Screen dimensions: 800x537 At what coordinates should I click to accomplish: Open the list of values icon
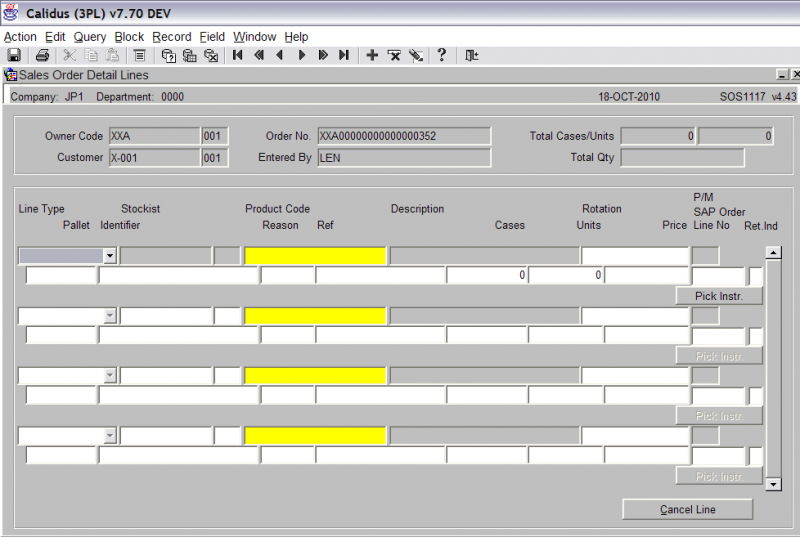(139, 55)
